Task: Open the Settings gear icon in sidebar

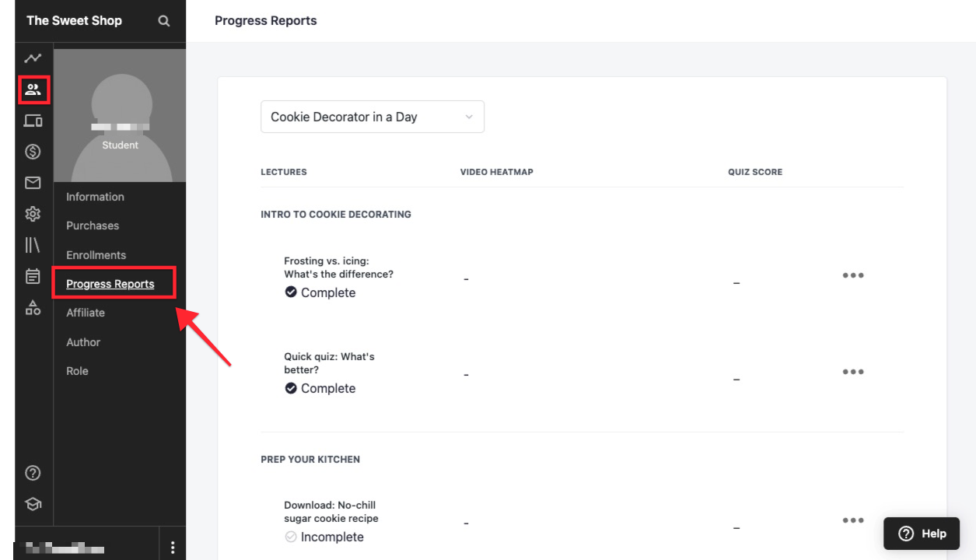Action: tap(33, 214)
